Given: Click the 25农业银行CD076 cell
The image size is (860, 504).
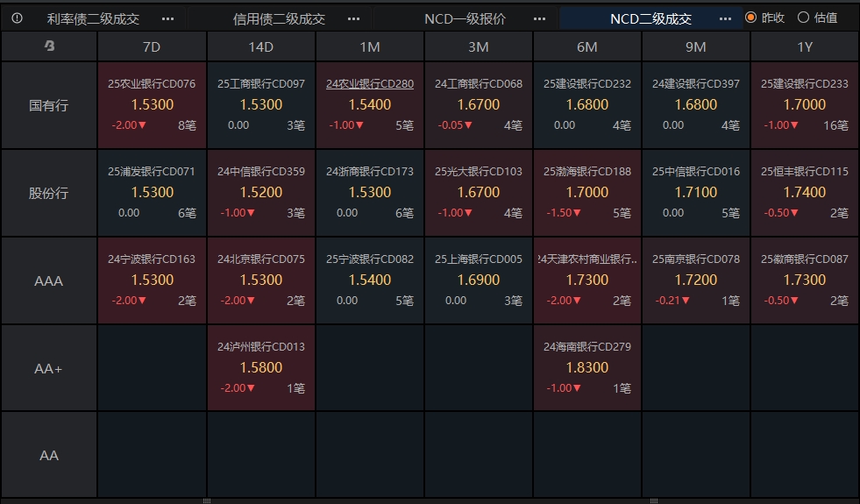Looking at the screenshot, I should pos(152,105).
